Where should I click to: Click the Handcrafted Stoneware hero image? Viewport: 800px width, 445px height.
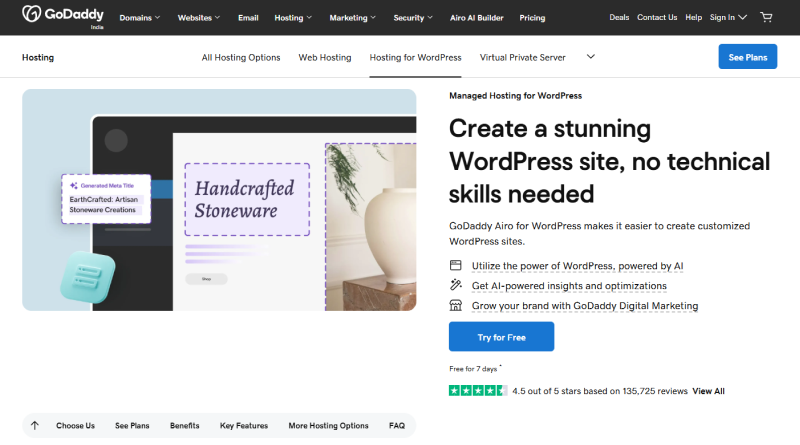click(219, 200)
